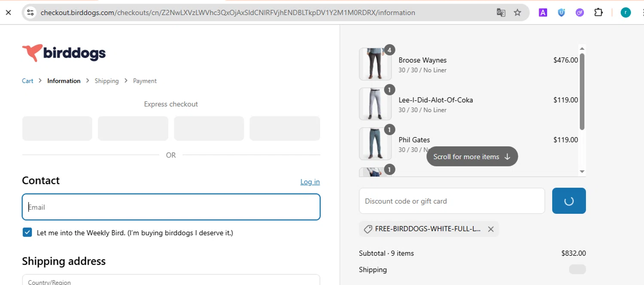Viewport: 644px width, 285px height.
Task: Remove the FREE-BIRDDOGS-WHITE-FULL-L discount code
Action: pos(491,229)
